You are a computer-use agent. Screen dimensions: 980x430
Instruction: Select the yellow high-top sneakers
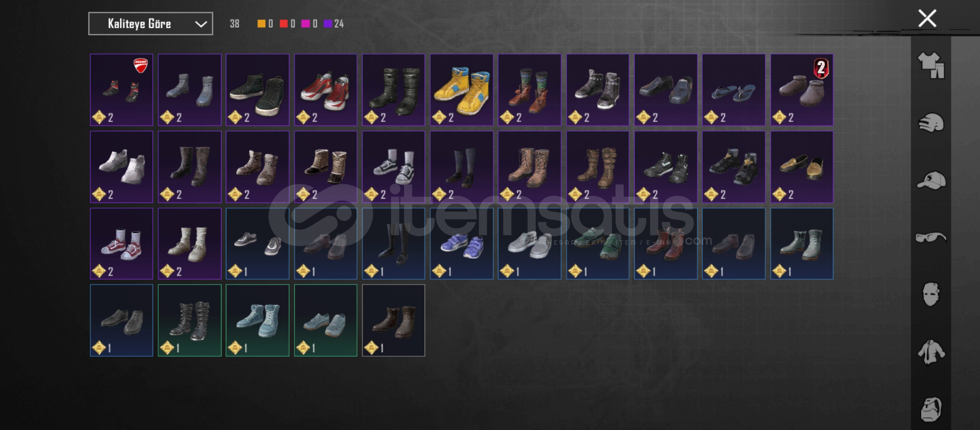(461, 90)
